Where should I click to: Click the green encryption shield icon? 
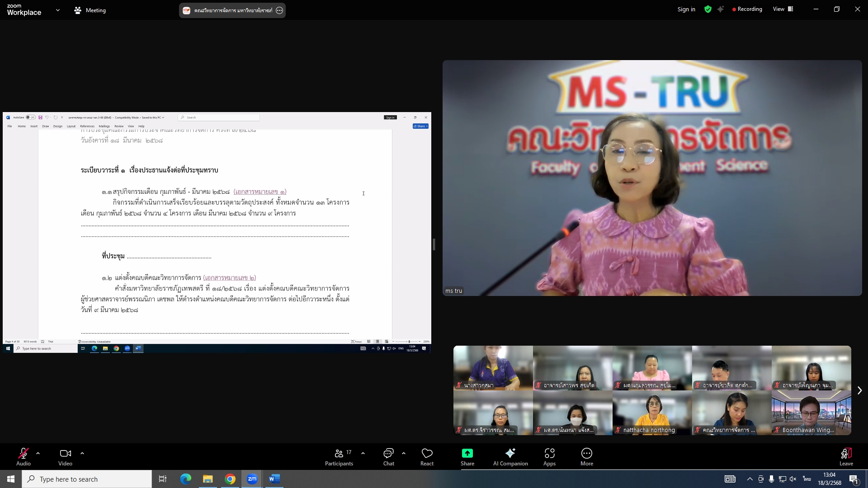coord(708,9)
